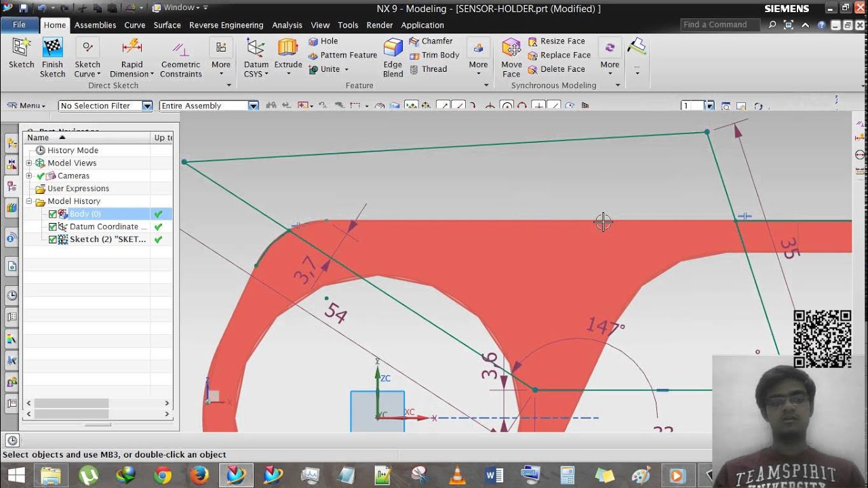Open the Tools tab
Image resolution: width=868 pixels, height=488 pixels.
(348, 25)
